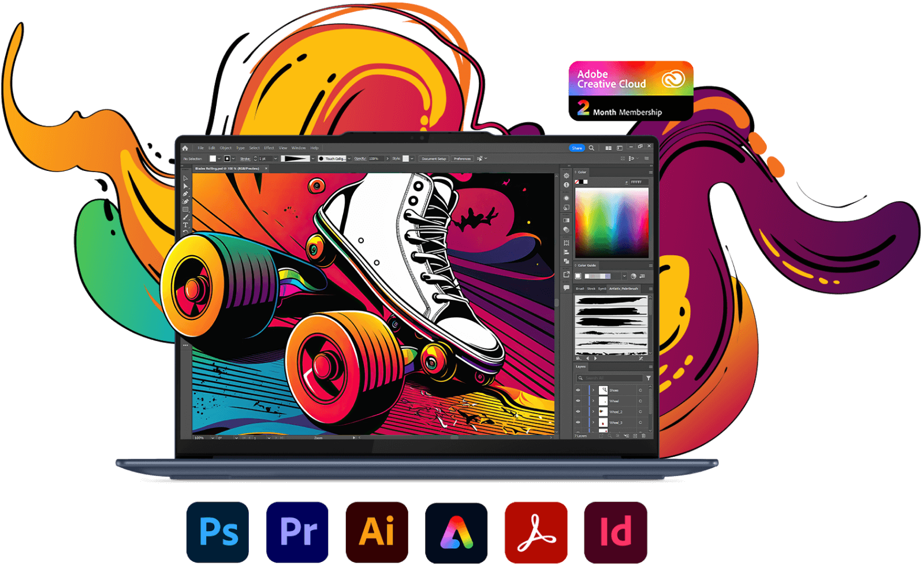The width and height of the screenshot is (924, 566).
Task: Expand the Wheel_3 layer
Action: 593,422
